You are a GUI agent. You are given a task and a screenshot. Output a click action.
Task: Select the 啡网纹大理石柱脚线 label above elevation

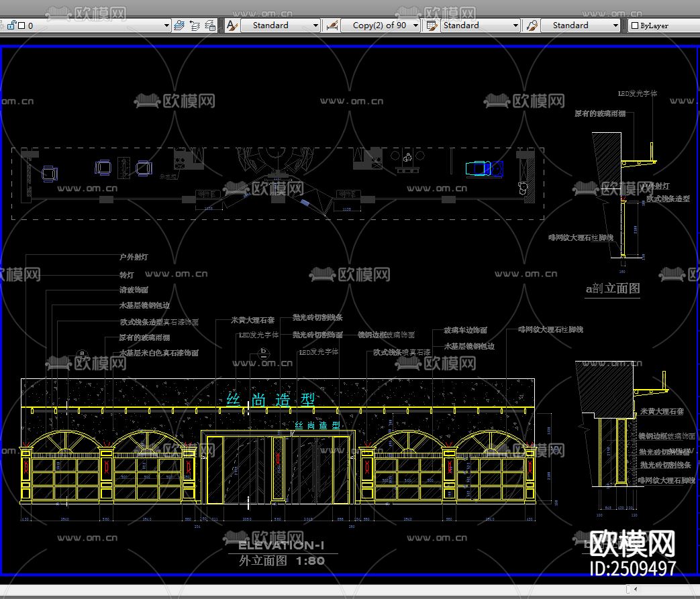pyautogui.click(x=550, y=329)
